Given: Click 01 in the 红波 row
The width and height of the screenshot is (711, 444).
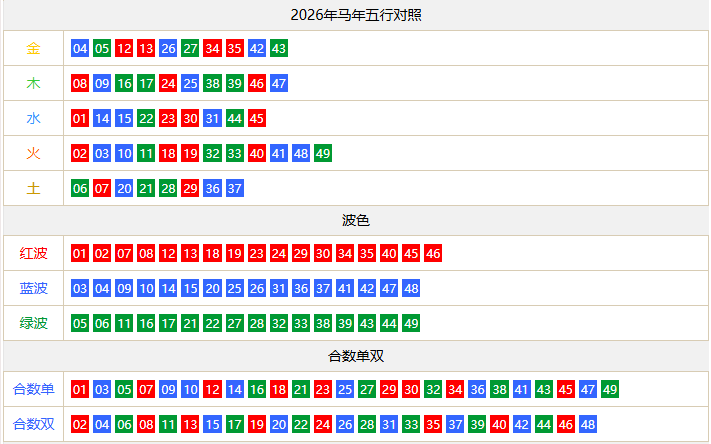Looking at the screenshot, I should (x=80, y=253).
